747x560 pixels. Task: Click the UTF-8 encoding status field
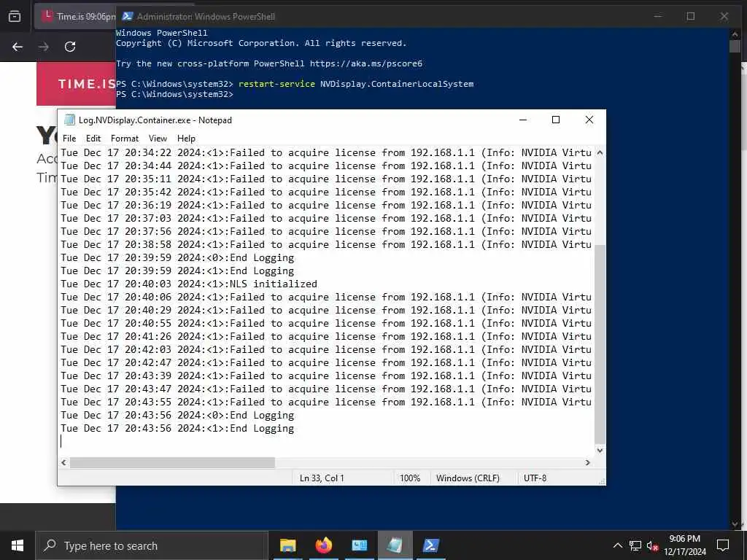coord(535,478)
